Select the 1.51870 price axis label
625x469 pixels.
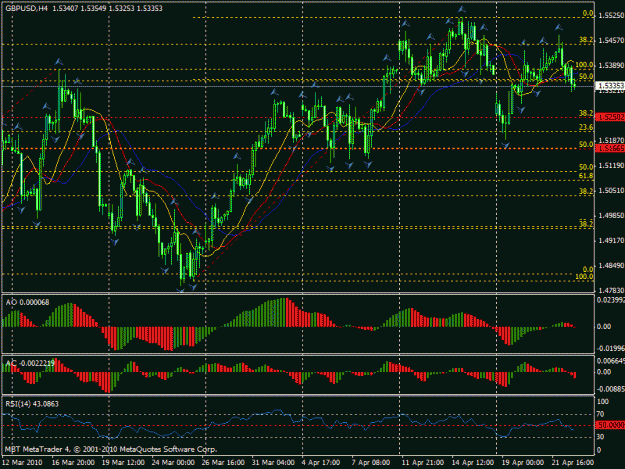click(x=611, y=140)
